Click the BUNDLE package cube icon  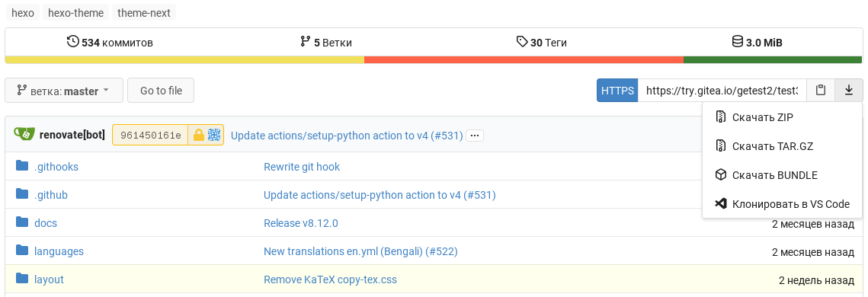pyautogui.click(x=720, y=175)
